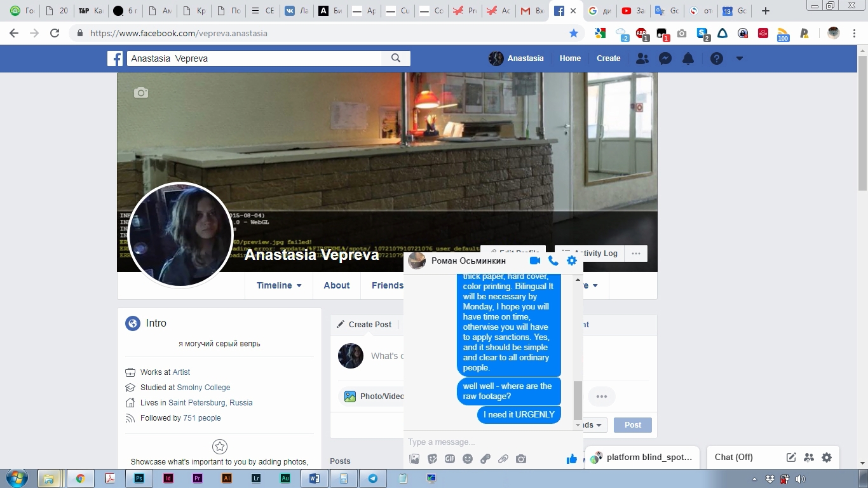Focus the Facebook search field
The width and height of the screenshot is (868, 488).
point(254,58)
